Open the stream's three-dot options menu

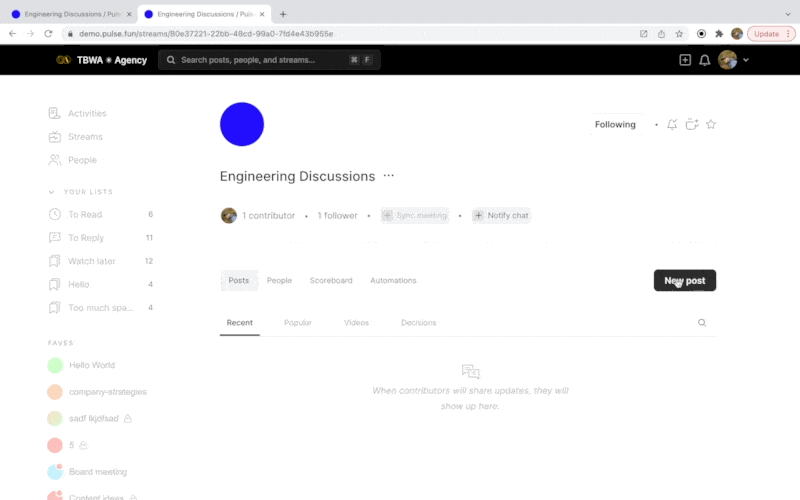(389, 176)
